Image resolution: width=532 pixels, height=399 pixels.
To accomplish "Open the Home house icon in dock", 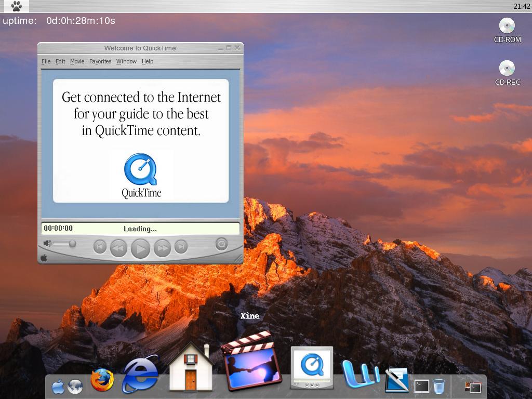I will pos(191,368).
